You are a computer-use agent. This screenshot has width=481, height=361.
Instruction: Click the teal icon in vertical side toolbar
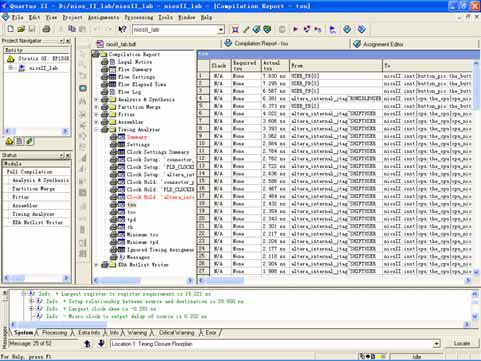point(83,88)
